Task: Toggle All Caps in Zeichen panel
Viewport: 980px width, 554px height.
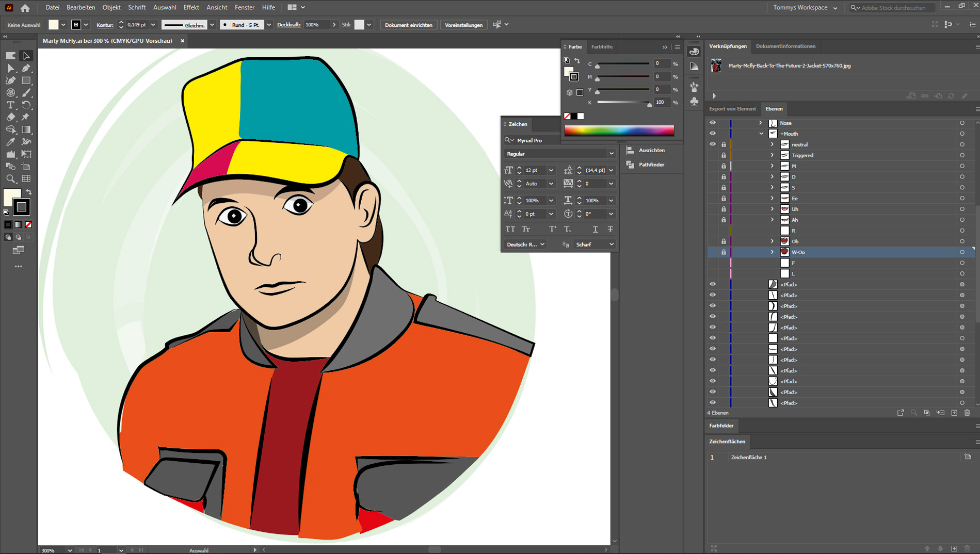Action: pos(510,229)
